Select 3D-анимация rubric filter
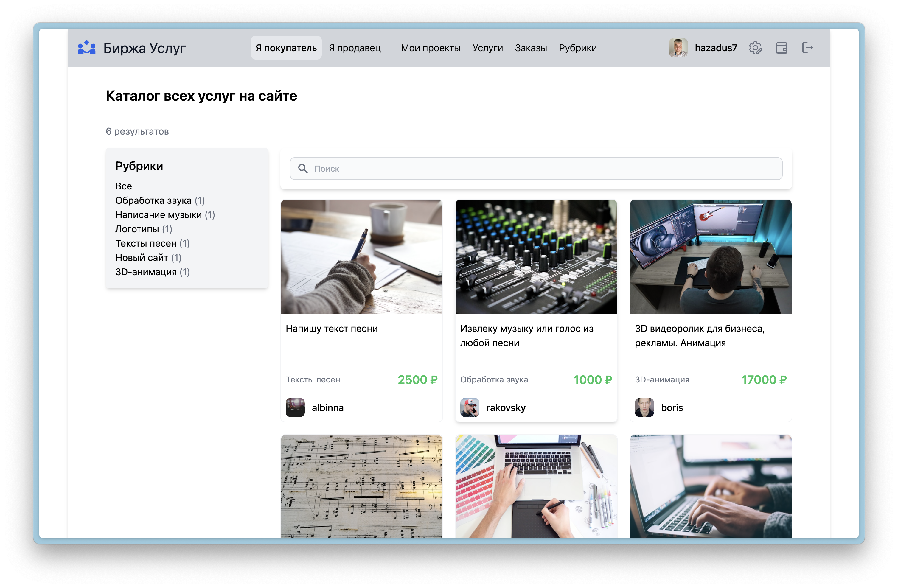 click(145, 272)
